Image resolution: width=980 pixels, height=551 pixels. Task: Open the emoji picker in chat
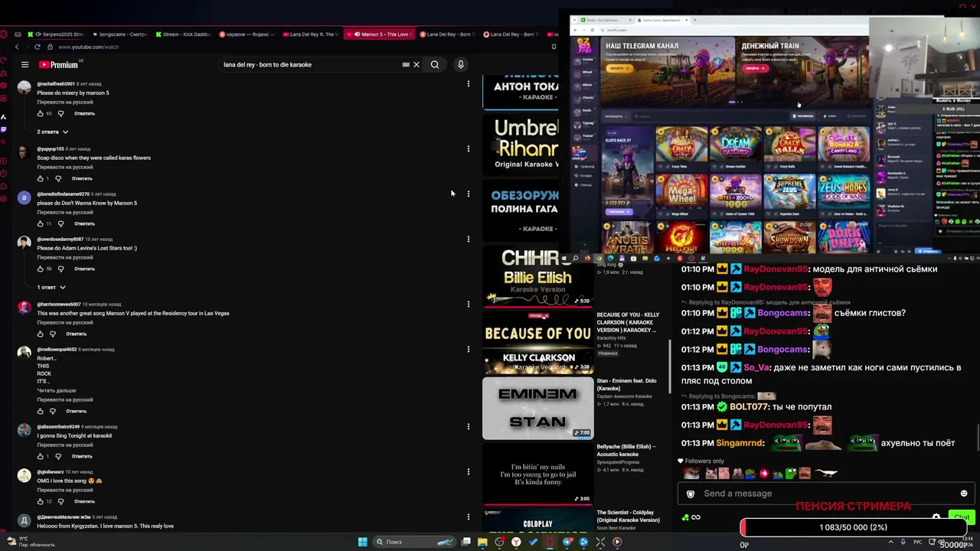[x=964, y=494]
